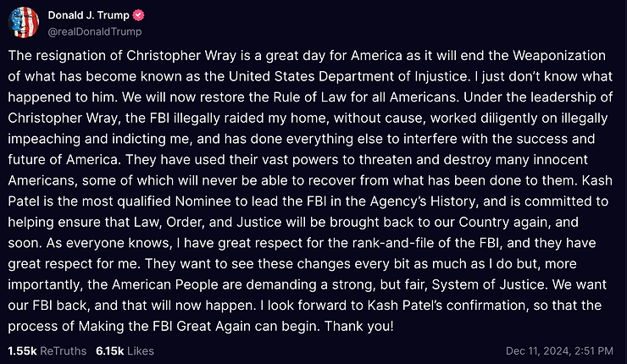Click "The resignation of Christopher Wray" opening words
Screen dimensions: 627x364
pos(122,56)
